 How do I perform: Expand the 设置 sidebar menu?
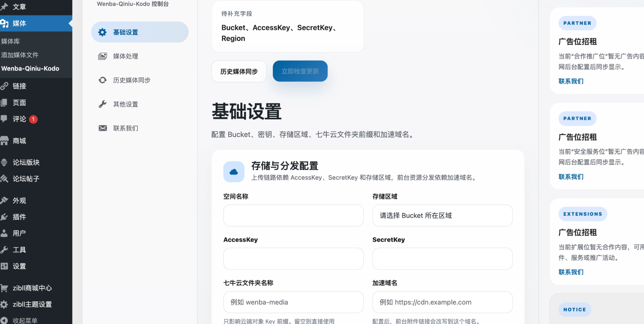(x=19, y=266)
